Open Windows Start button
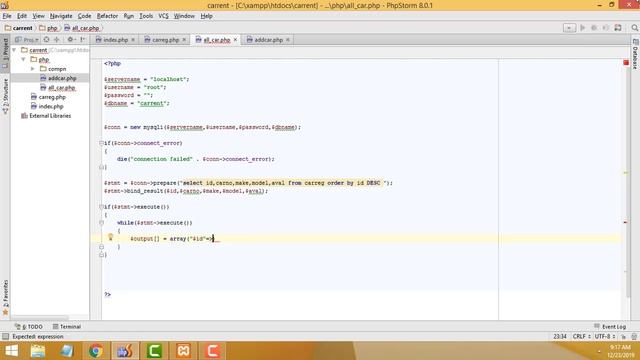The image size is (640, 360). pyautogui.click(x=11, y=351)
